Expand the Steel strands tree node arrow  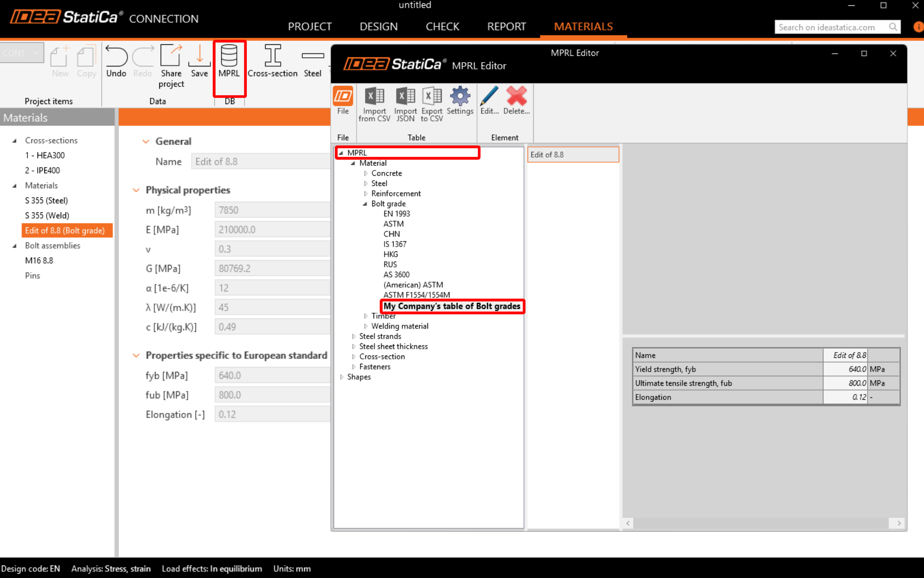(354, 336)
